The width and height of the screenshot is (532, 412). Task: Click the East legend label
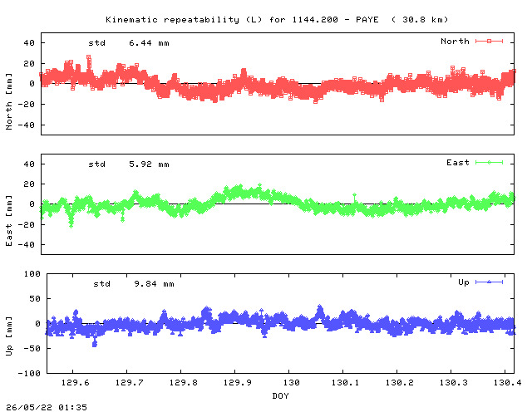(458, 163)
